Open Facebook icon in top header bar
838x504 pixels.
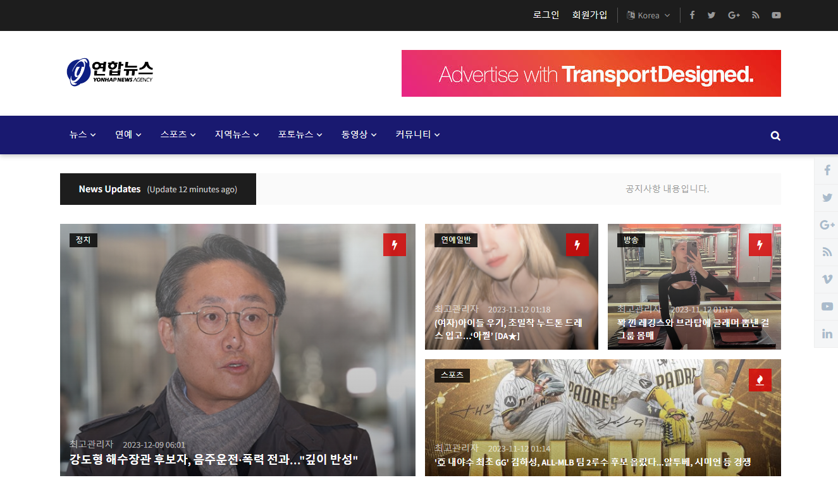(692, 15)
